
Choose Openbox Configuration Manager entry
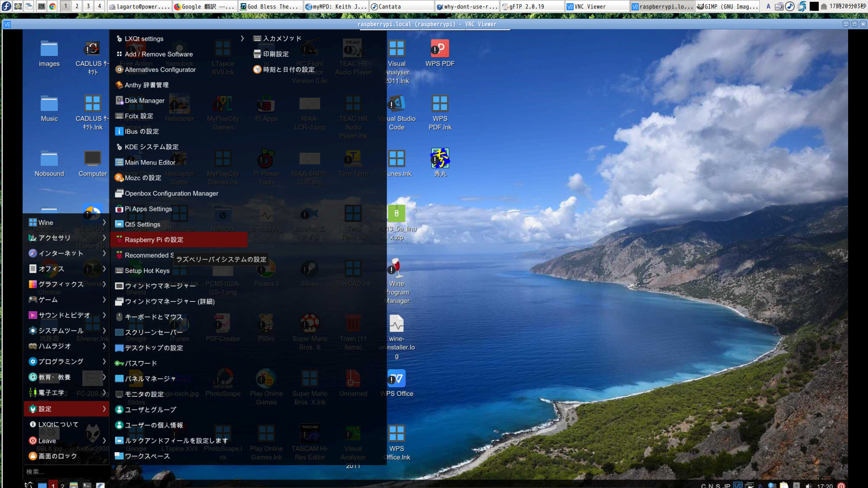coord(171,193)
